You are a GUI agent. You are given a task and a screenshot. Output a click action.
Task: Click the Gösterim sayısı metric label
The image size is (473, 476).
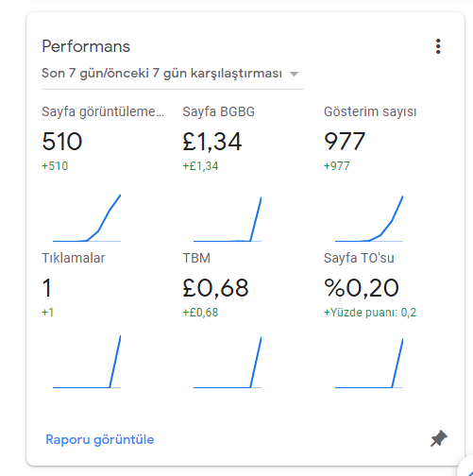pyautogui.click(x=370, y=111)
